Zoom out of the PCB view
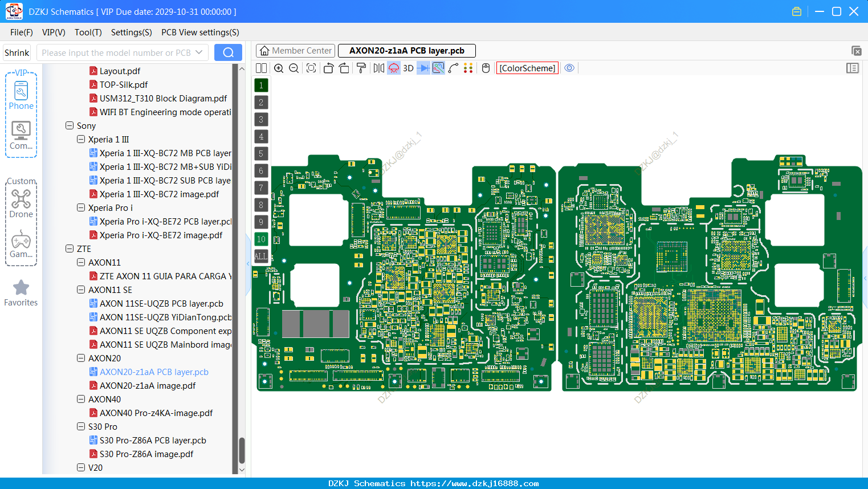This screenshot has height=489, width=868. click(294, 68)
